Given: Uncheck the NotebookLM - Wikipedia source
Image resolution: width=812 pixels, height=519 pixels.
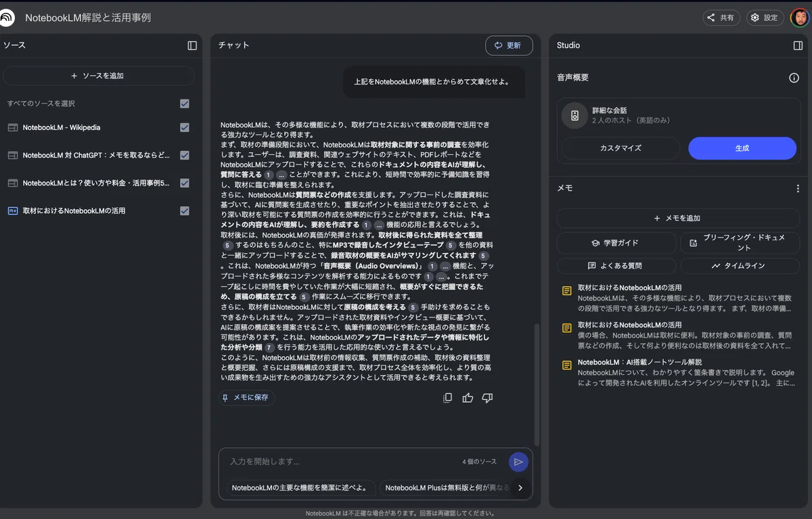Looking at the screenshot, I should click(x=185, y=127).
